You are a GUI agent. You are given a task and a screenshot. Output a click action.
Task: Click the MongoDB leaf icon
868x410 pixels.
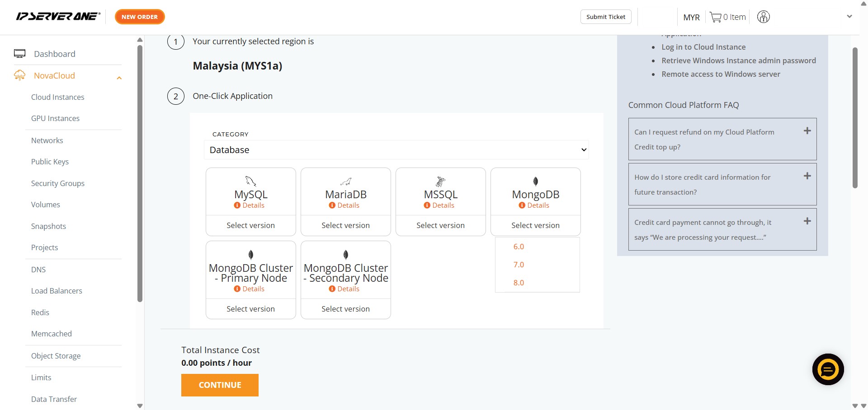[535, 182]
